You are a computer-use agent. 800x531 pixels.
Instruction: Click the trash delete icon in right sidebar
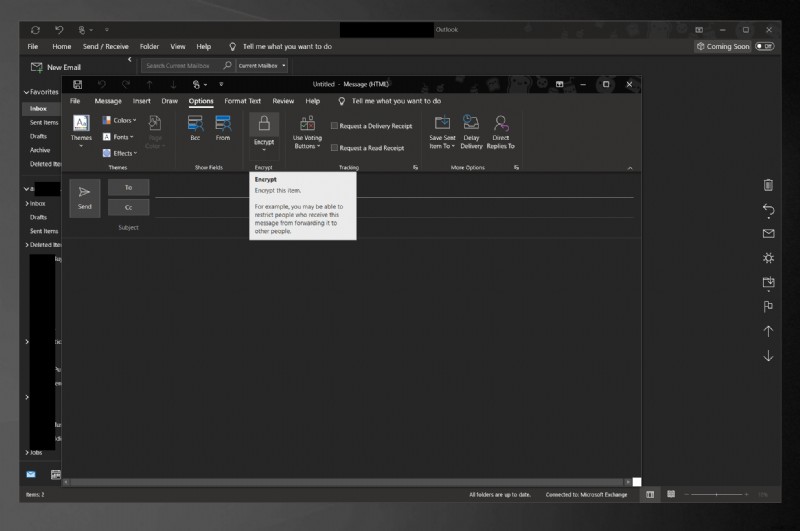(x=768, y=185)
